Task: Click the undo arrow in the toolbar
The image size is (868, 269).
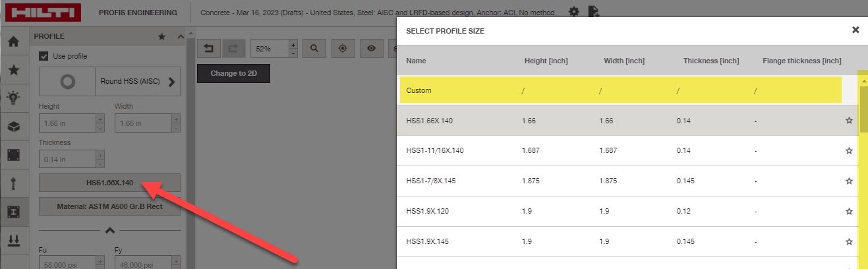Action: (209, 48)
